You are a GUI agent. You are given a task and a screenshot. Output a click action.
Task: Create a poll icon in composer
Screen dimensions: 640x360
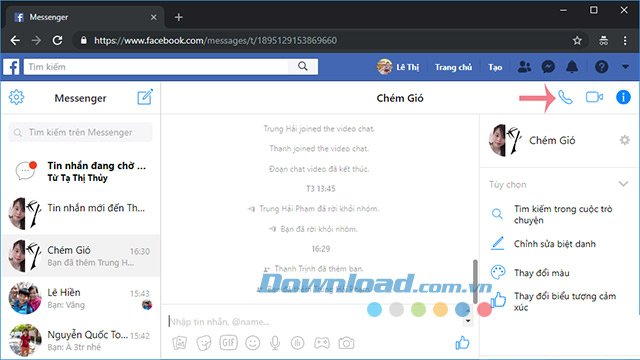pyautogui.click(x=298, y=343)
